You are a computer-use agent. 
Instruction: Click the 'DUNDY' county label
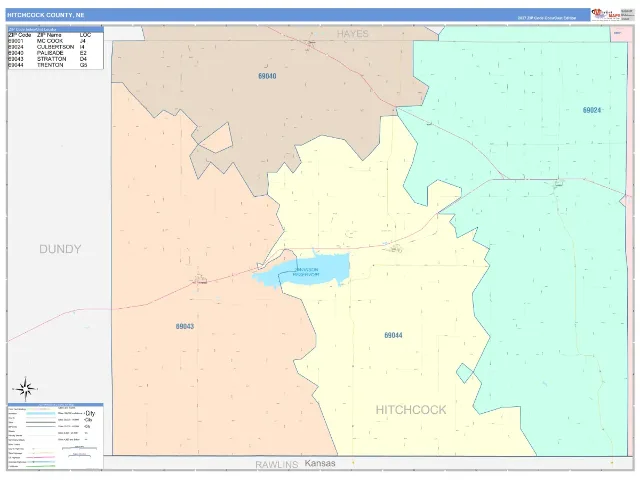(x=60, y=249)
